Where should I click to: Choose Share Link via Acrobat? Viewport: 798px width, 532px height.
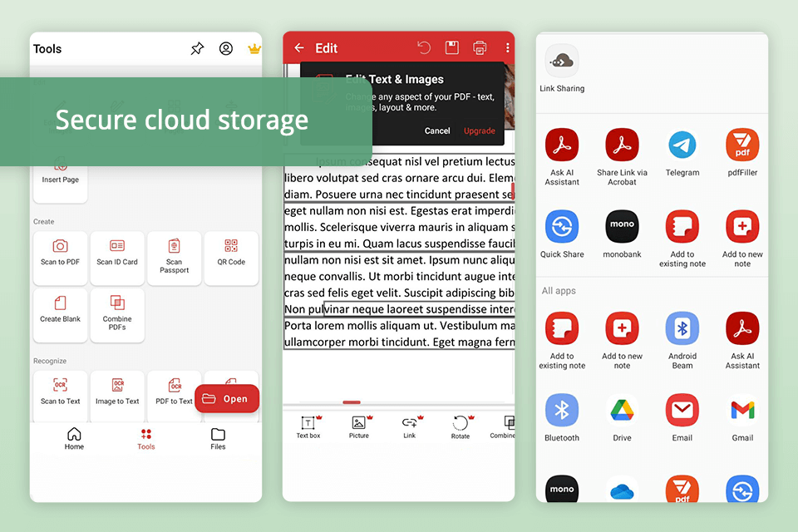[x=622, y=156]
